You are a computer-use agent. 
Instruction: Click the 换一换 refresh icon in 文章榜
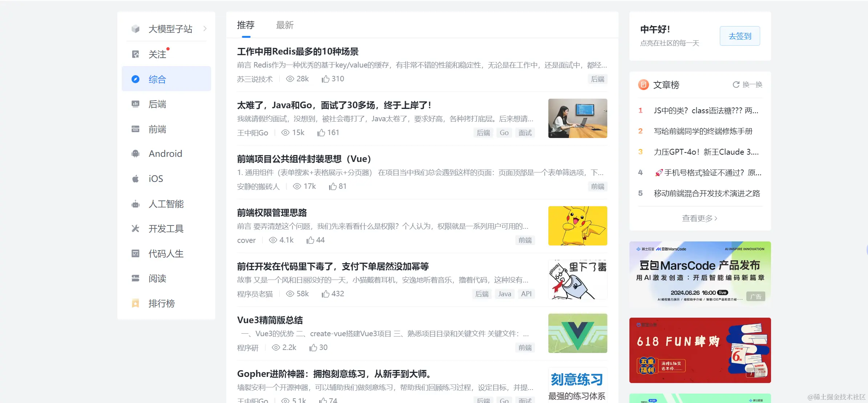[x=736, y=85]
